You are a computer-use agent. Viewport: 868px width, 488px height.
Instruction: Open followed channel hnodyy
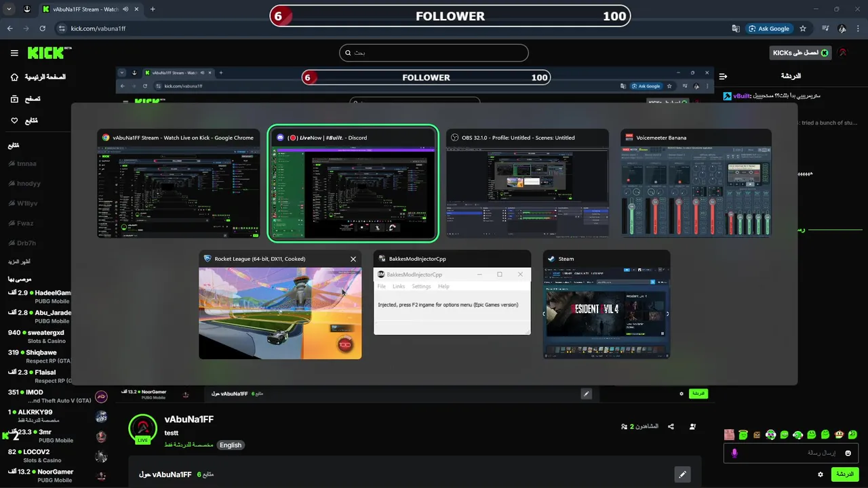(24, 184)
